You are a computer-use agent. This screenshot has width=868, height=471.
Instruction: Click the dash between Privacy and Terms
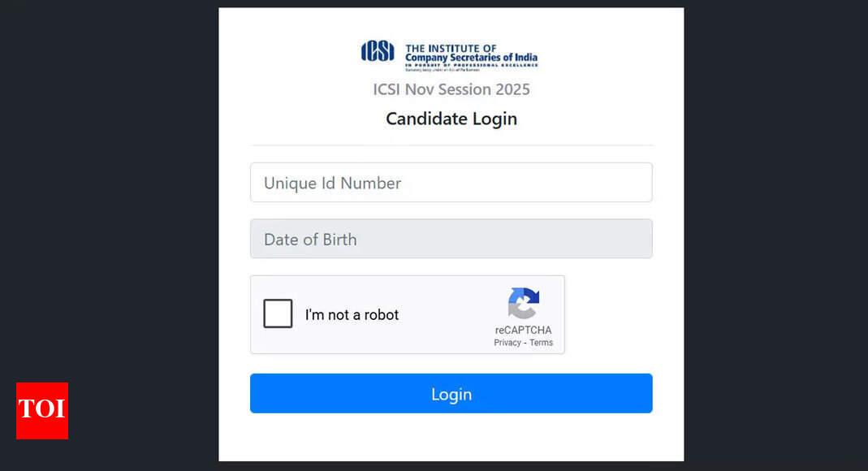coord(525,342)
